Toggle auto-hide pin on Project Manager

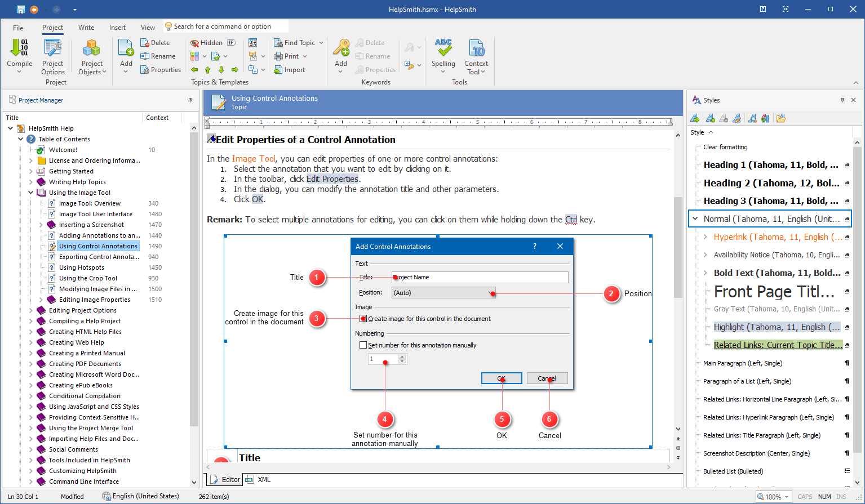[190, 100]
